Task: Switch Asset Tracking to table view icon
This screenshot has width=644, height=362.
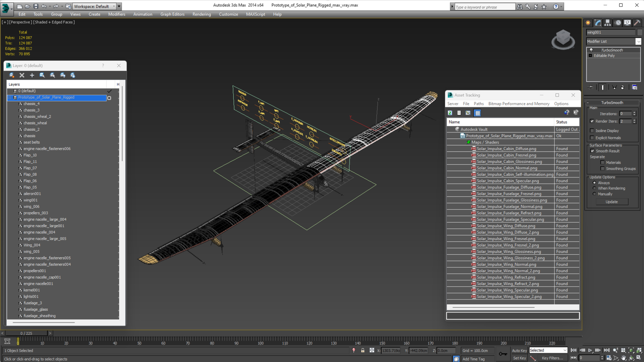Action: pyautogui.click(x=477, y=113)
